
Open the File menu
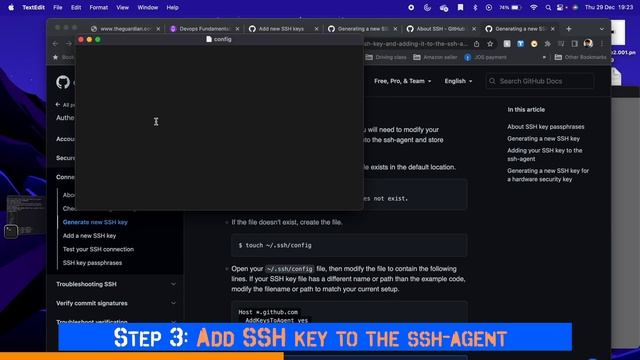(x=58, y=7)
